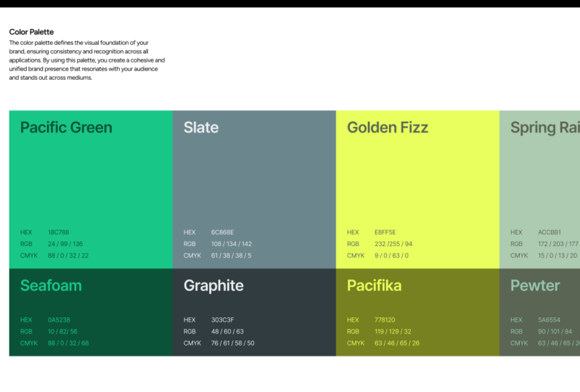
Task: Select the Golden Fizz color swatch
Action: click(x=417, y=189)
